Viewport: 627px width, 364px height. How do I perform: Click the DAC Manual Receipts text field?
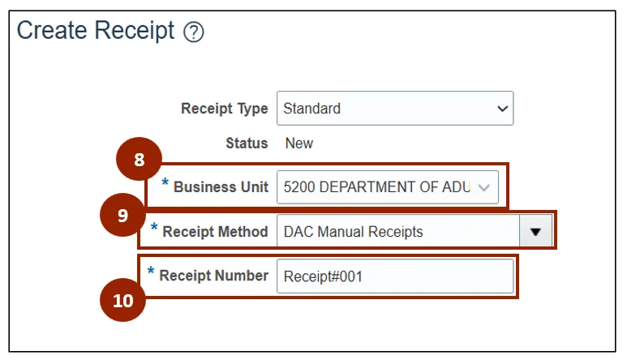397,232
